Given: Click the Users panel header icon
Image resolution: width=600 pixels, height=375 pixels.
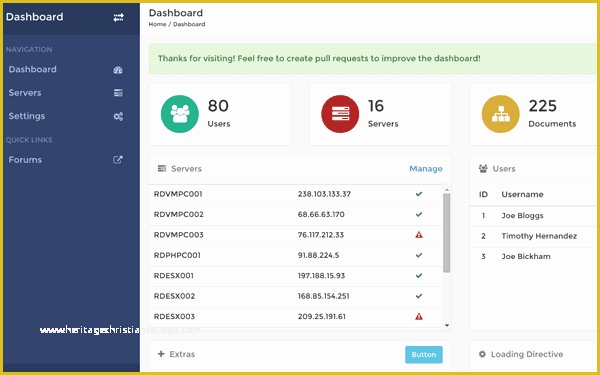Looking at the screenshot, I should pyautogui.click(x=483, y=168).
